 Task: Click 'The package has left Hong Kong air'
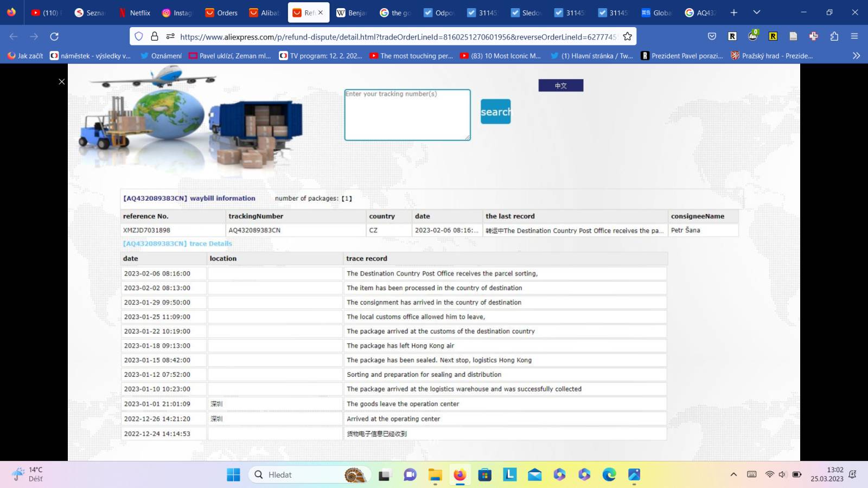coord(400,345)
